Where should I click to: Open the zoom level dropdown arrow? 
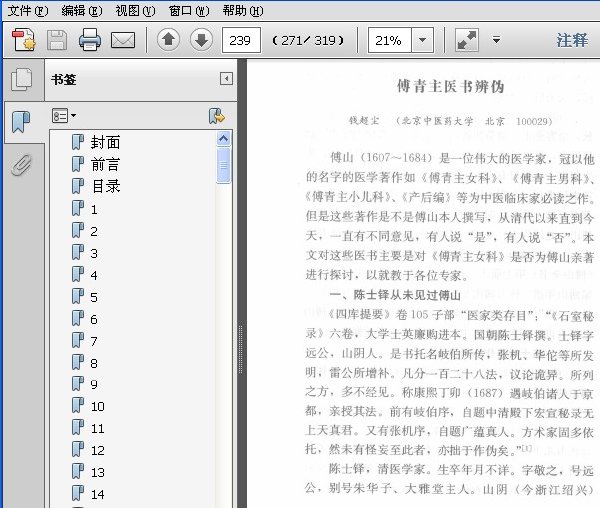[422, 40]
